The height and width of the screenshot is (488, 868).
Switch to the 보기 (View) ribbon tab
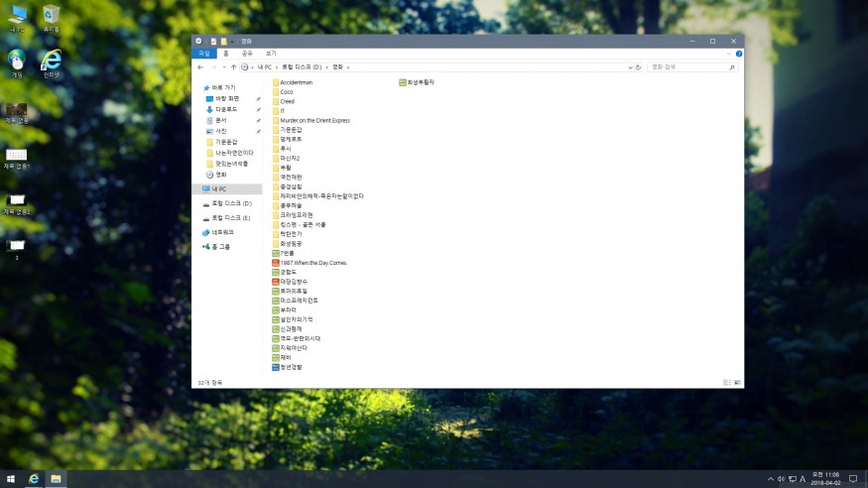tap(271, 54)
